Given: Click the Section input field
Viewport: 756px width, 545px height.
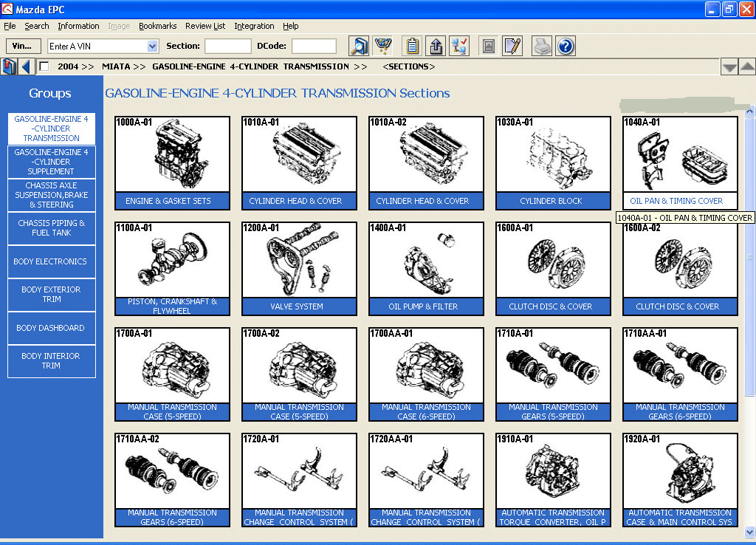Looking at the screenshot, I should 227,47.
